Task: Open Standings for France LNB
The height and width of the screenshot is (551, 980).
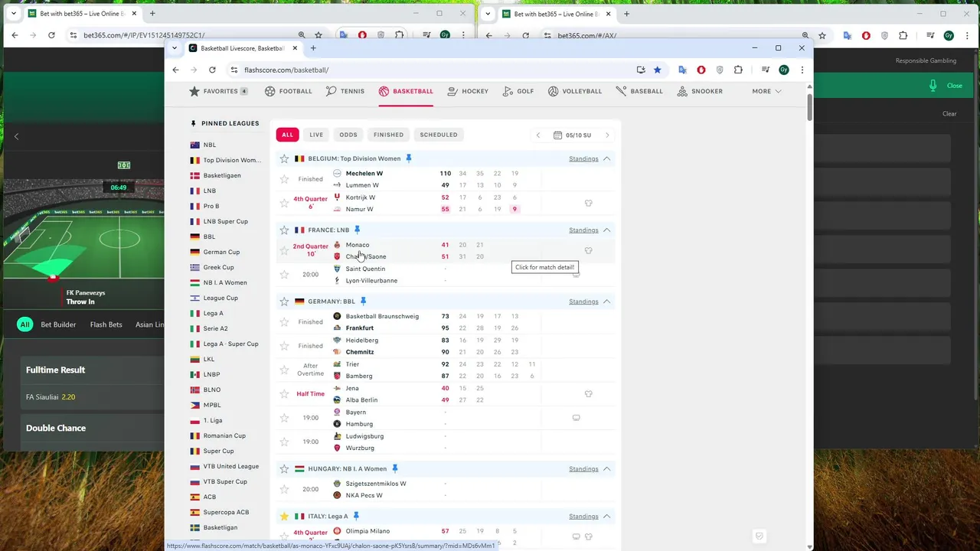Action: click(583, 230)
